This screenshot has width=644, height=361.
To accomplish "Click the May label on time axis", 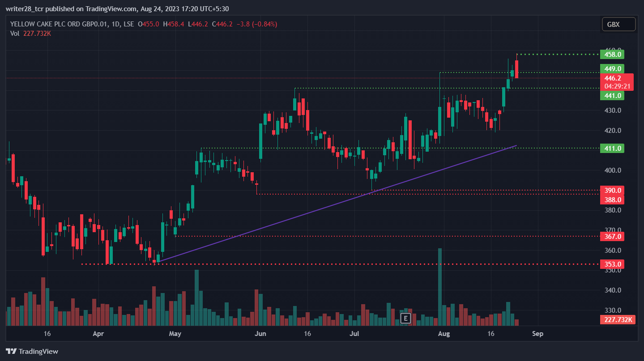I will pyautogui.click(x=175, y=334).
